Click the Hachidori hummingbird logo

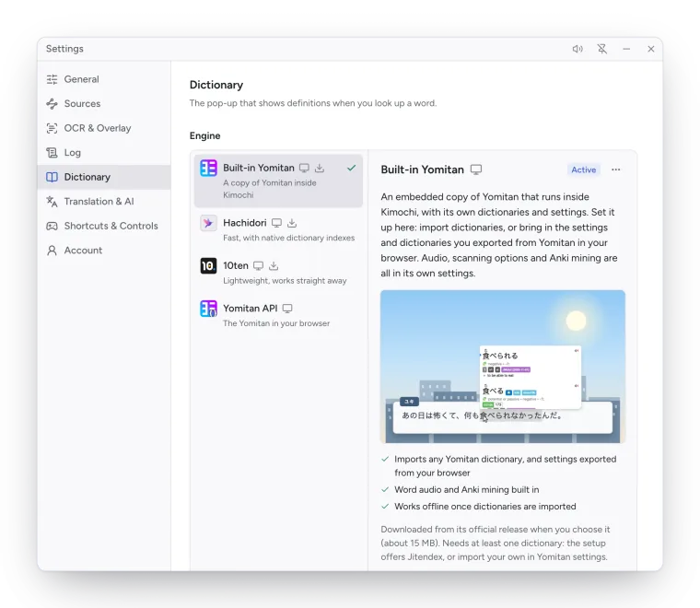(x=208, y=223)
